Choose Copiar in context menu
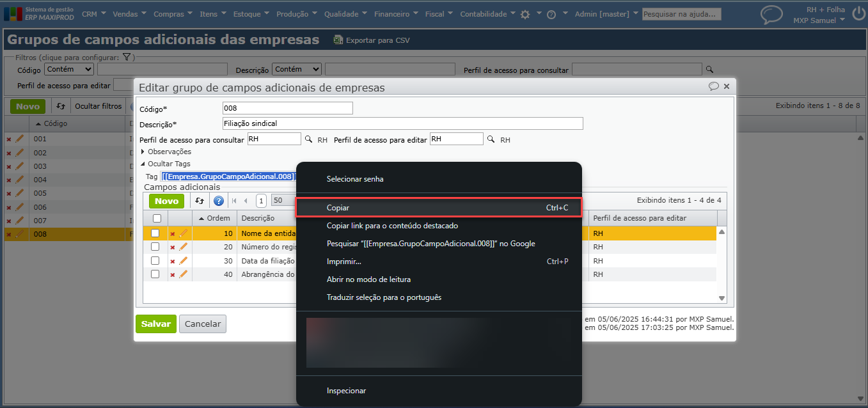 439,208
